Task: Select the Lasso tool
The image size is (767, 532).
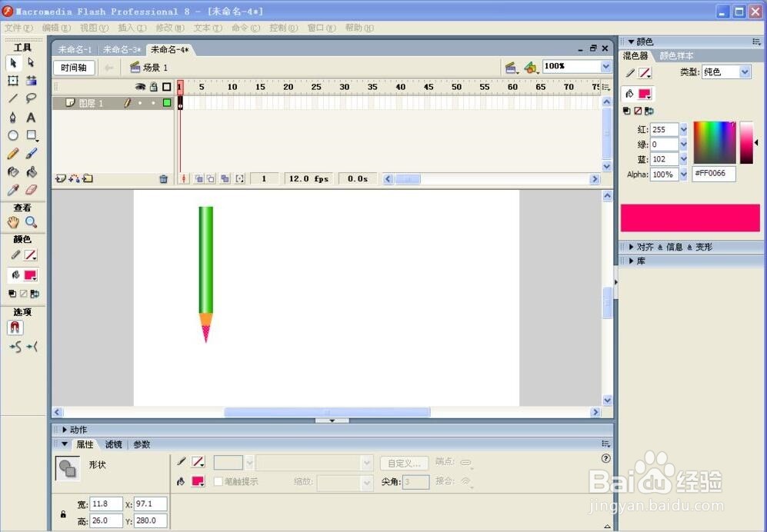Action: pos(32,98)
